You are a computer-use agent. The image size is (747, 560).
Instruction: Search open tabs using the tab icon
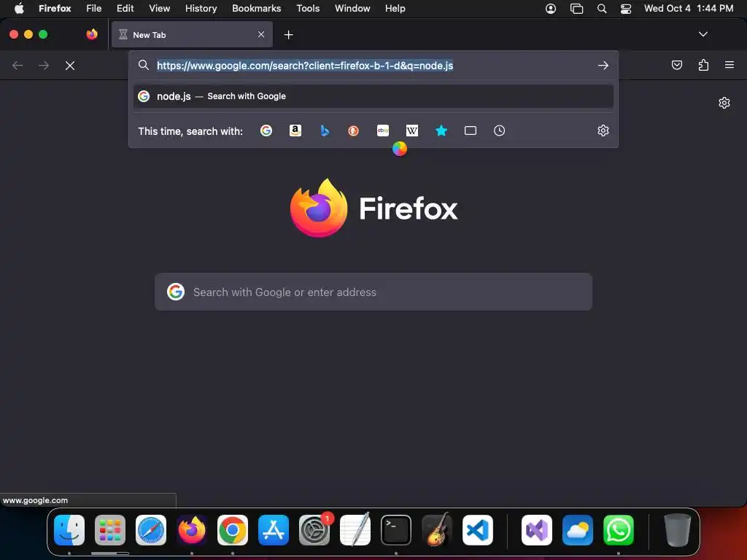[x=471, y=131]
